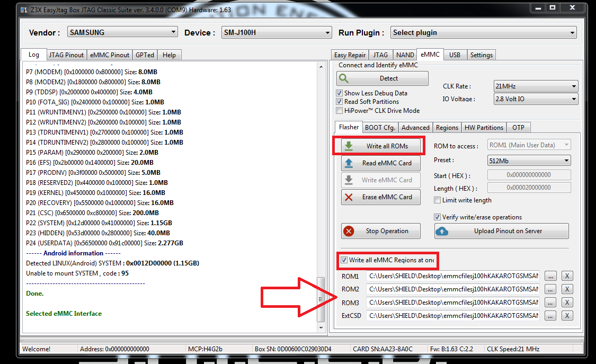Enable Limit write length checkbox

tap(438, 200)
